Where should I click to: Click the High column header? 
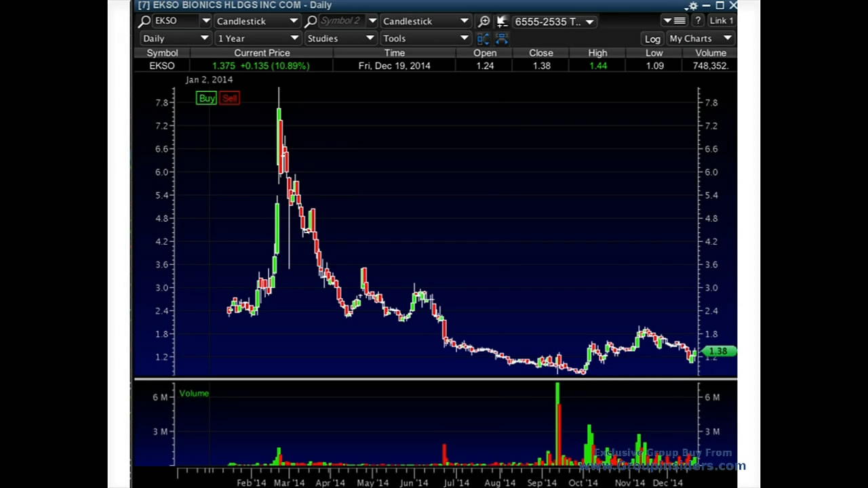pyautogui.click(x=597, y=53)
